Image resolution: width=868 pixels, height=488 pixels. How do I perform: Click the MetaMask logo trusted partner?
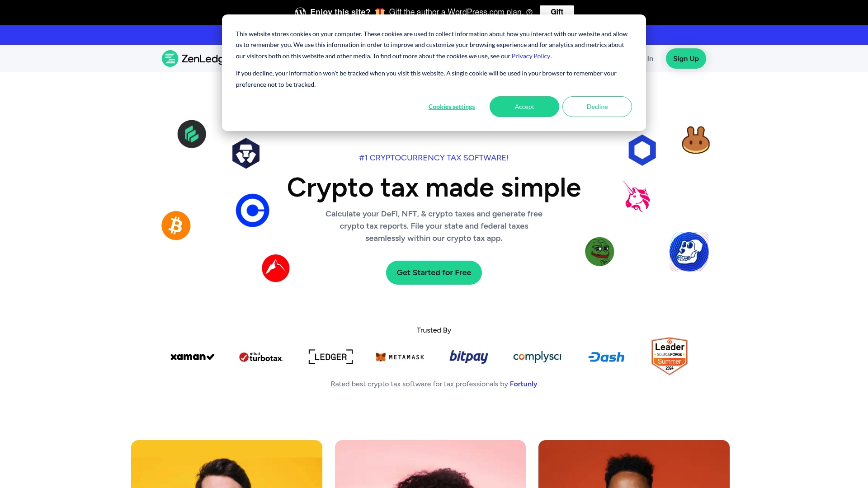tap(400, 357)
